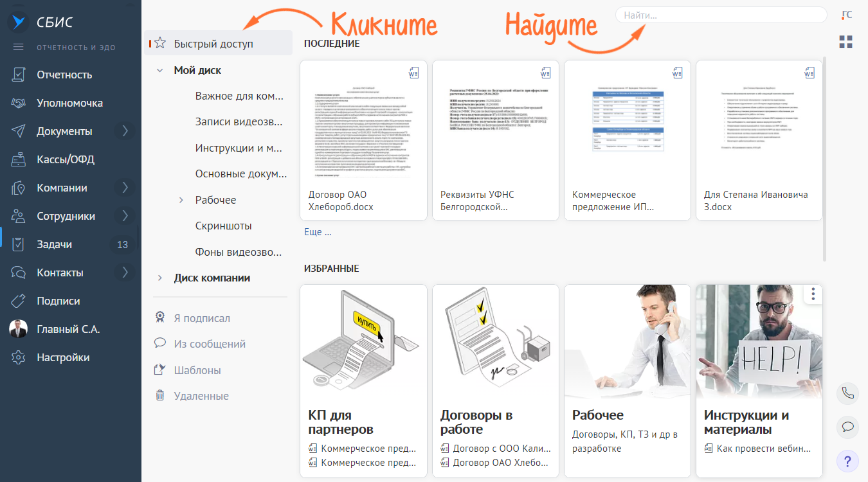Open the Удаленные trash section
868x482 pixels.
coord(201,396)
